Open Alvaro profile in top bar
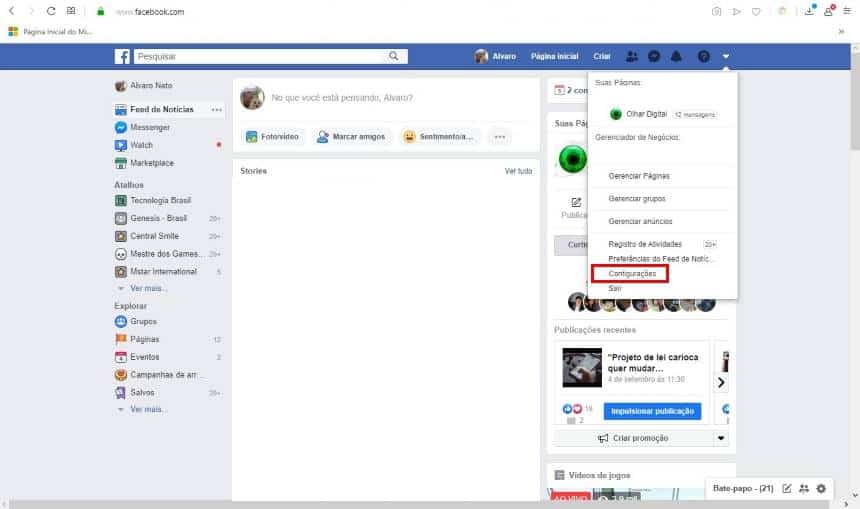Image resolution: width=860 pixels, height=509 pixels. 496,56
